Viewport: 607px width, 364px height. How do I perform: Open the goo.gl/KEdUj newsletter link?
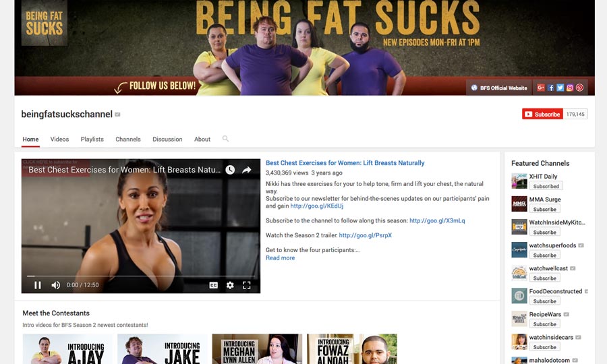(317, 206)
